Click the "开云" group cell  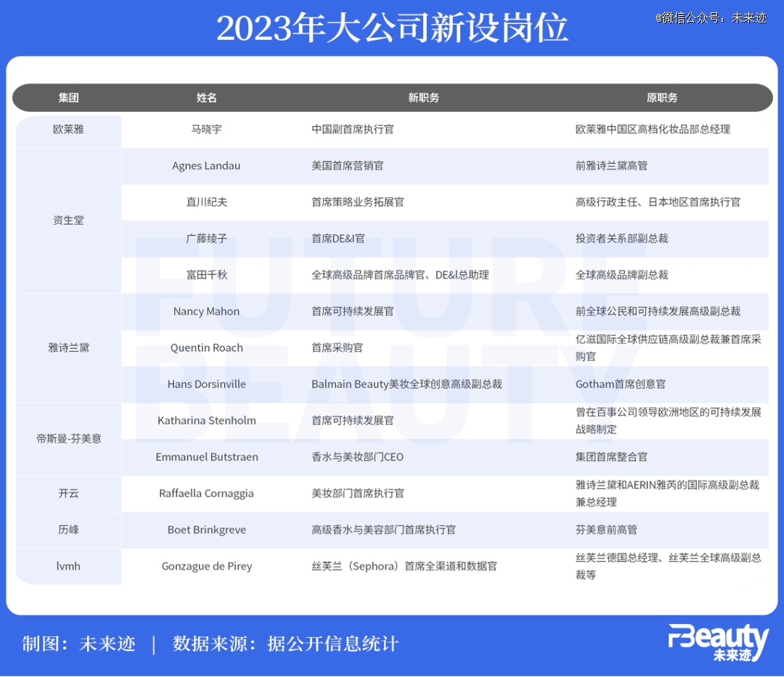(68, 493)
